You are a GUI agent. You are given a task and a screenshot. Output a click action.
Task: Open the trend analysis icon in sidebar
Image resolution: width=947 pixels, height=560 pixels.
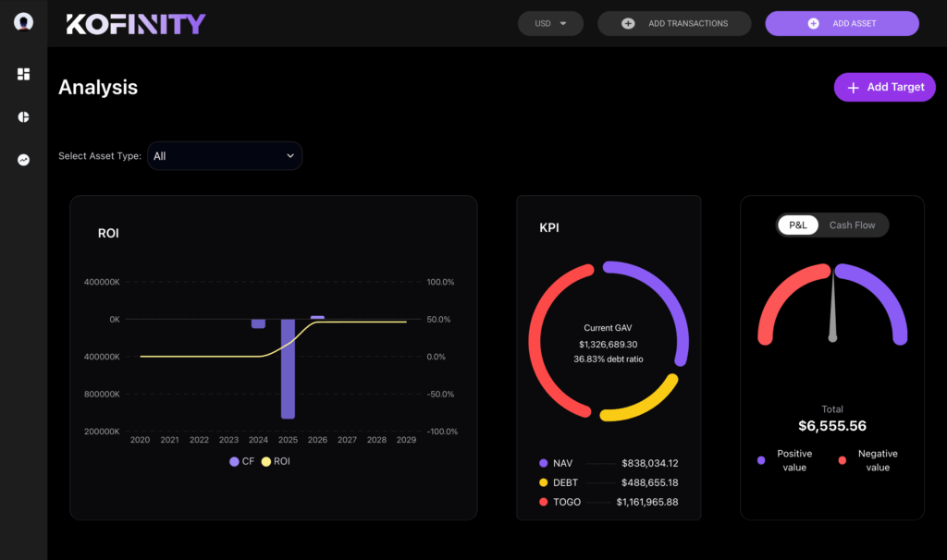(24, 160)
